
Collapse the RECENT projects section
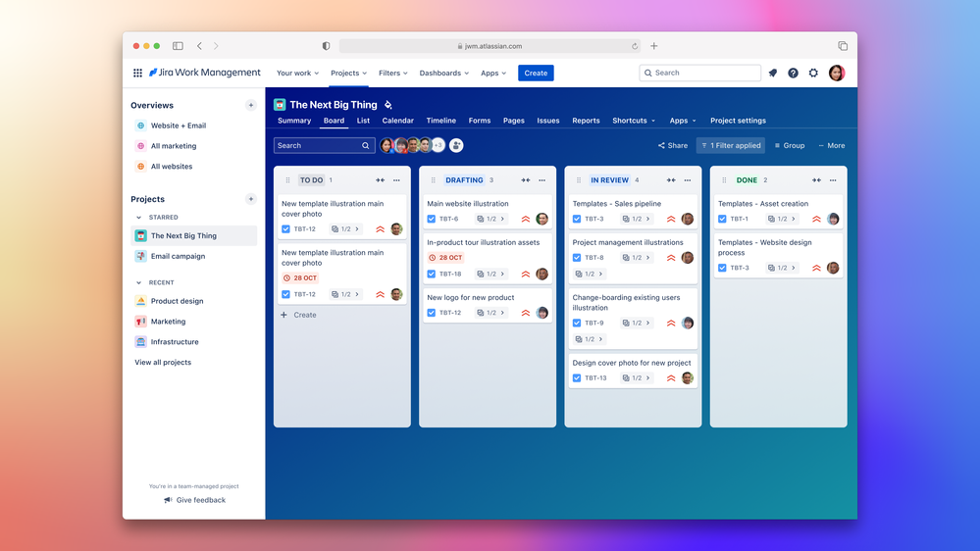tap(138, 282)
